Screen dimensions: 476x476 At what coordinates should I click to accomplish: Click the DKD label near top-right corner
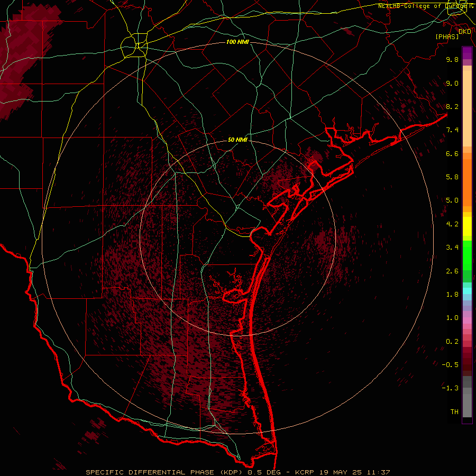pyautogui.click(x=465, y=32)
